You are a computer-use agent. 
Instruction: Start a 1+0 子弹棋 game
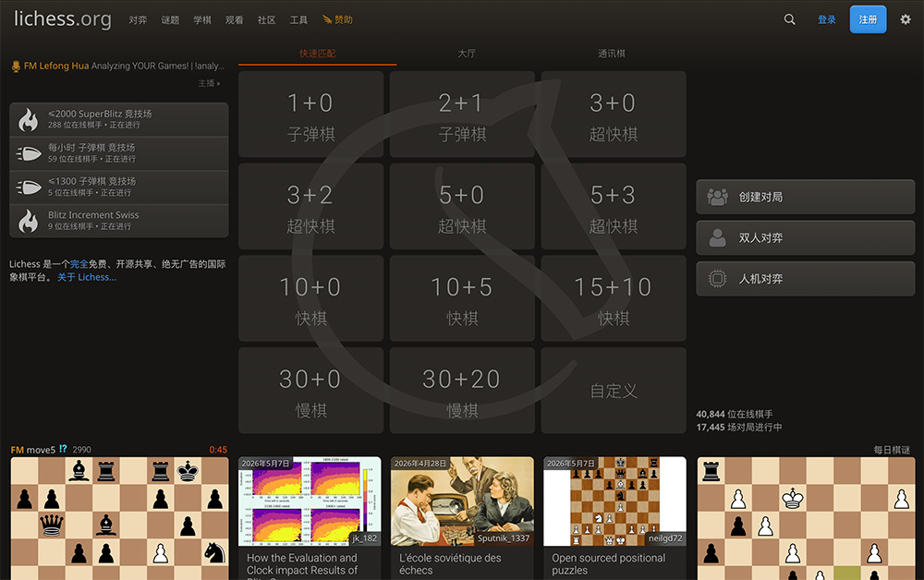tap(311, 115)
